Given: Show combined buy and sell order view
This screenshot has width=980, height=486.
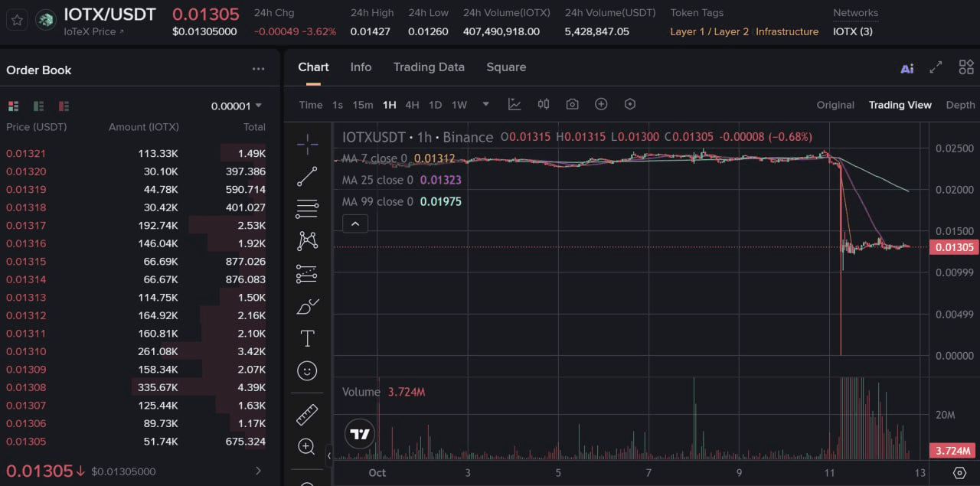Looking at the screenshot, I should pos(13,106).
